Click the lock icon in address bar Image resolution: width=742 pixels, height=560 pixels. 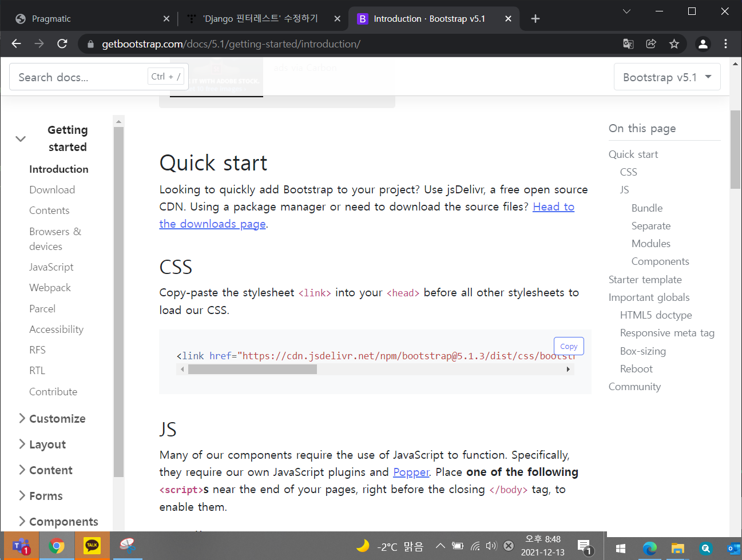(90, 44)
